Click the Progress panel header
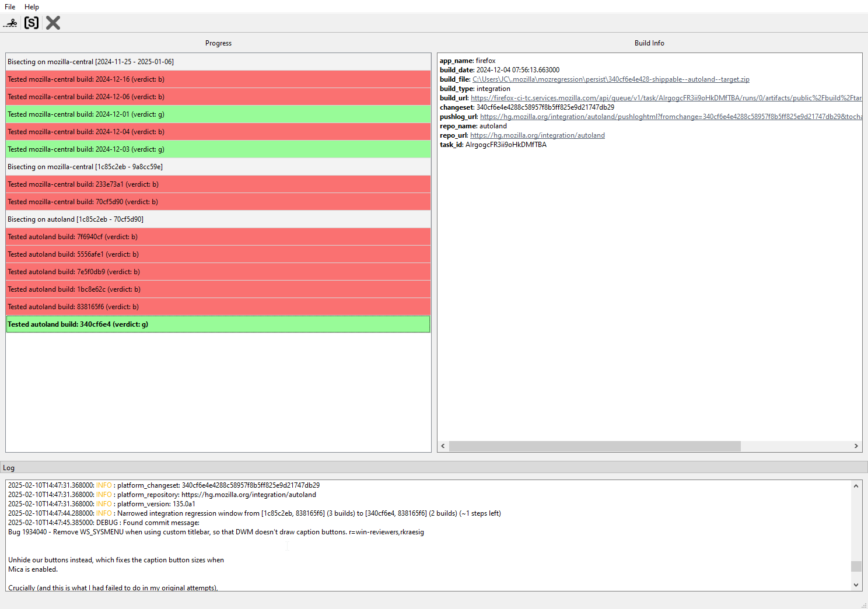The height and width of the screenshot is (609, 868). (x=218, y=43)
